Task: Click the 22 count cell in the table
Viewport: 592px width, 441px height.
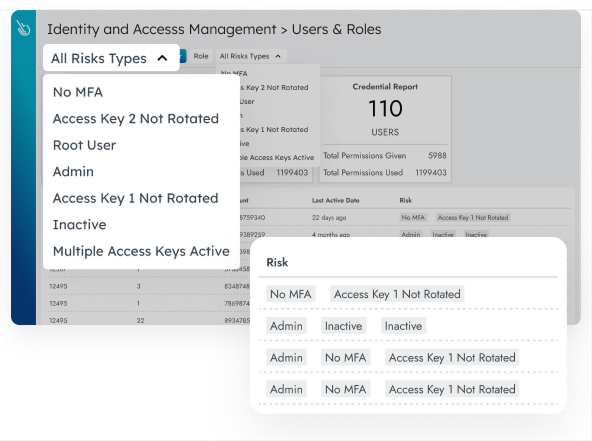Action: pos(140,321)
